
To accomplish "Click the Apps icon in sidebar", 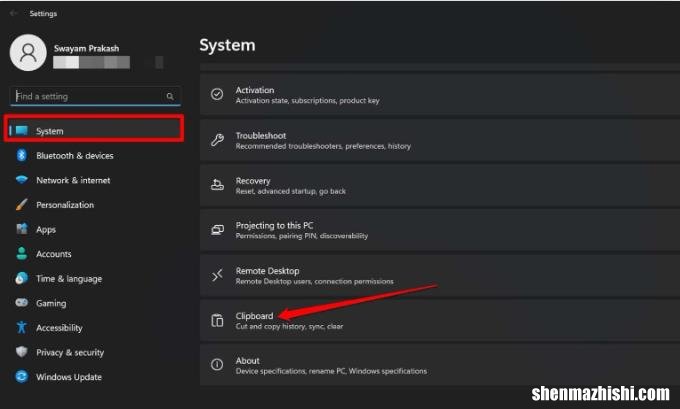I will (21, 229).
